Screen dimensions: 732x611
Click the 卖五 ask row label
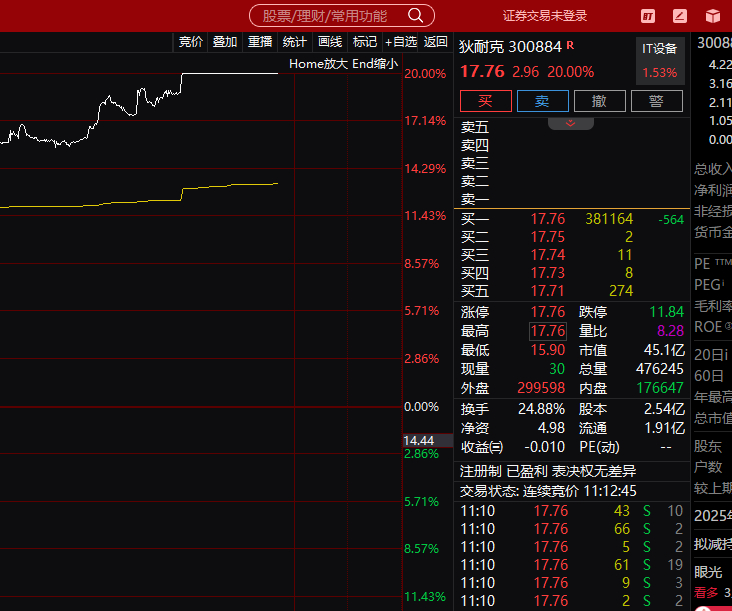(475, 127)
